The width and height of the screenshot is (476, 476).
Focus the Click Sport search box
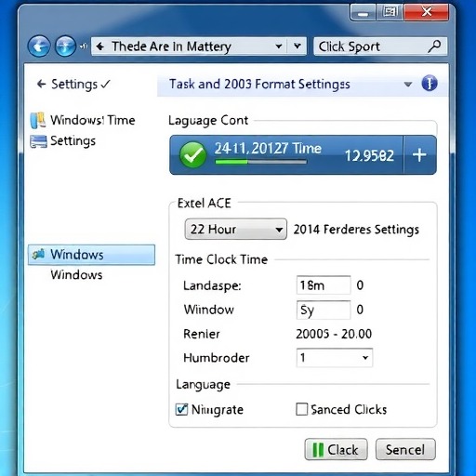[x=380, y=46]
